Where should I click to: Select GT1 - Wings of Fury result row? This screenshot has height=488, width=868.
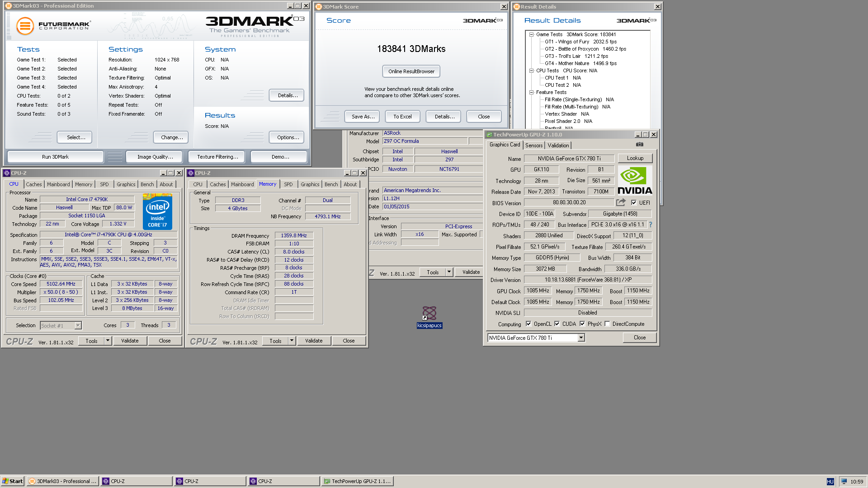tap(580, 42)
